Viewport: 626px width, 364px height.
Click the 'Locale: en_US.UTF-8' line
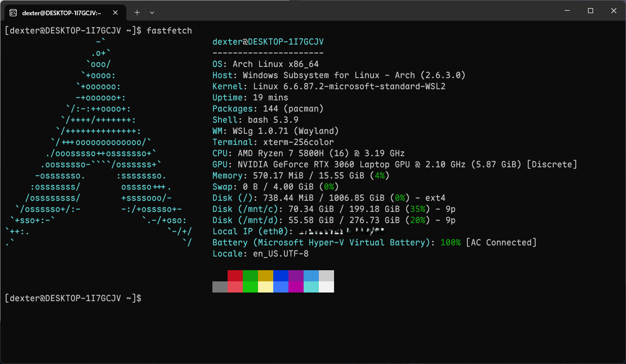coord(261,254)
